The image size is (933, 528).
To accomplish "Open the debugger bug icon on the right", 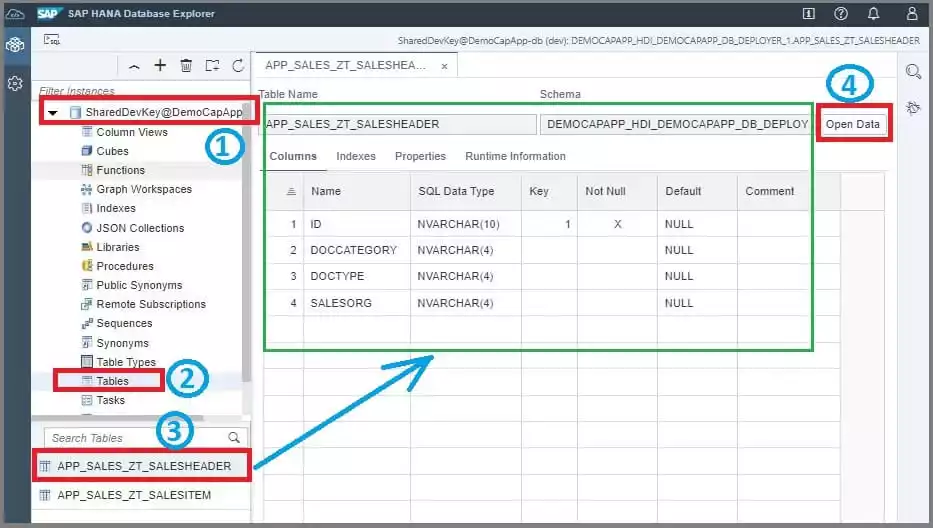I will pos(913,108).
